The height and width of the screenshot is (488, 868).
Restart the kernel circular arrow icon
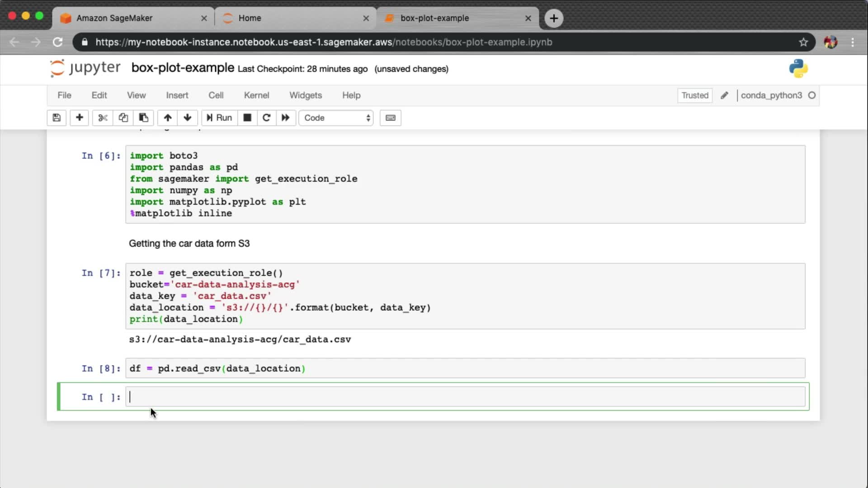coord(266,118)
